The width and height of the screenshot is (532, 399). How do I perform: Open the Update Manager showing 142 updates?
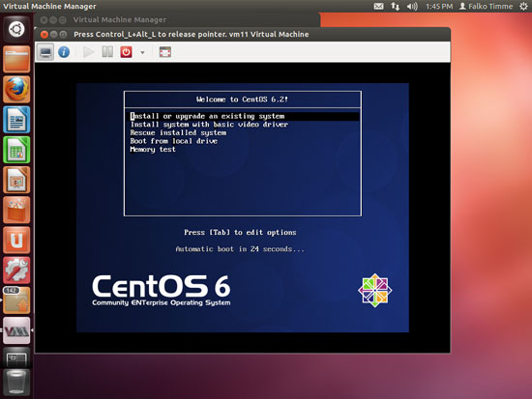click(x=16, y=300)
